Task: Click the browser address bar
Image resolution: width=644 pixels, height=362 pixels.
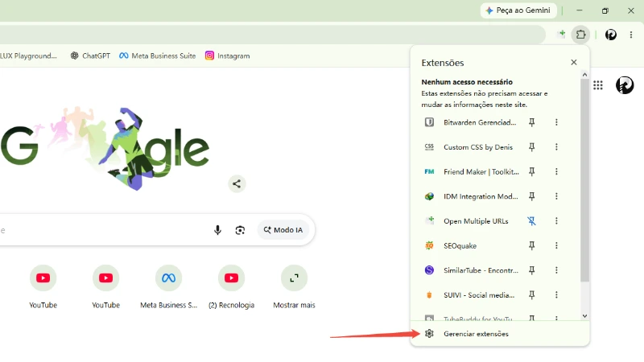Action: [x=271, y=35]
